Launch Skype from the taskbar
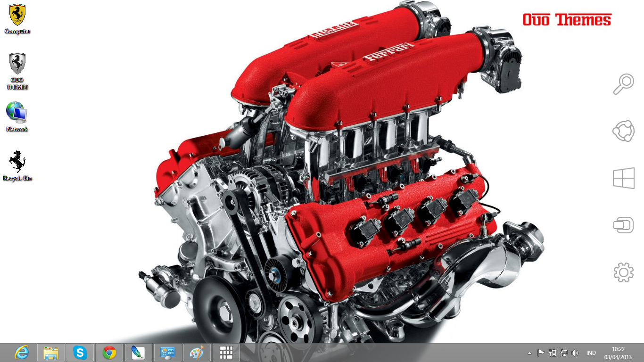This screenshot has width=644, height=362. [80, 353]
